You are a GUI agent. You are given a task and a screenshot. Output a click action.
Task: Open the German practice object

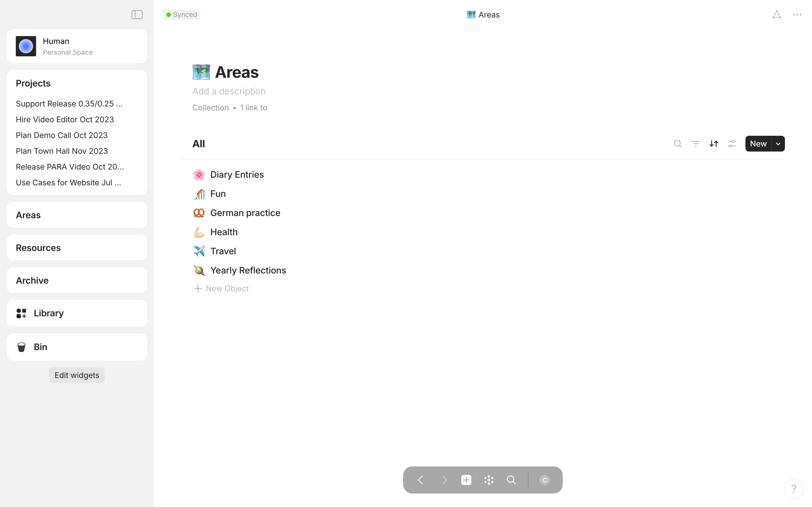coord(245,213)
